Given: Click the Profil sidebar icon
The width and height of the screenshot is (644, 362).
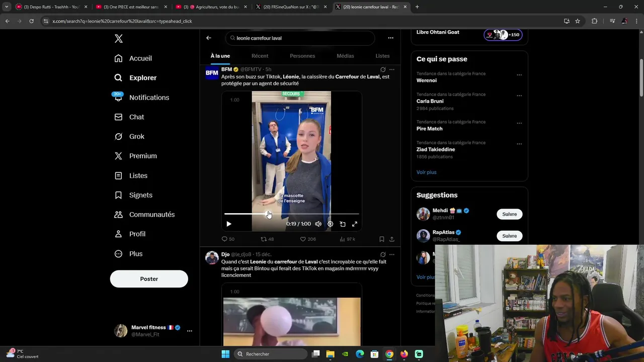Looking at the screenshot, I should (x=118, y=234).
